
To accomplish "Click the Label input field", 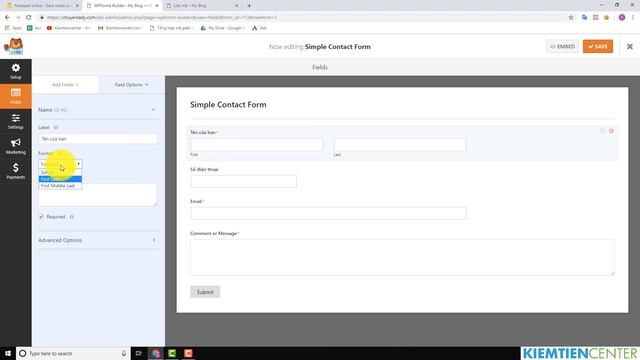I will point(98,139).
